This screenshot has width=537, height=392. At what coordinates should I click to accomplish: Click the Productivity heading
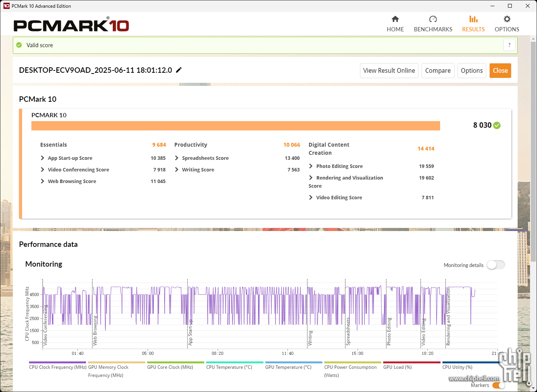(x=191, y=145)
